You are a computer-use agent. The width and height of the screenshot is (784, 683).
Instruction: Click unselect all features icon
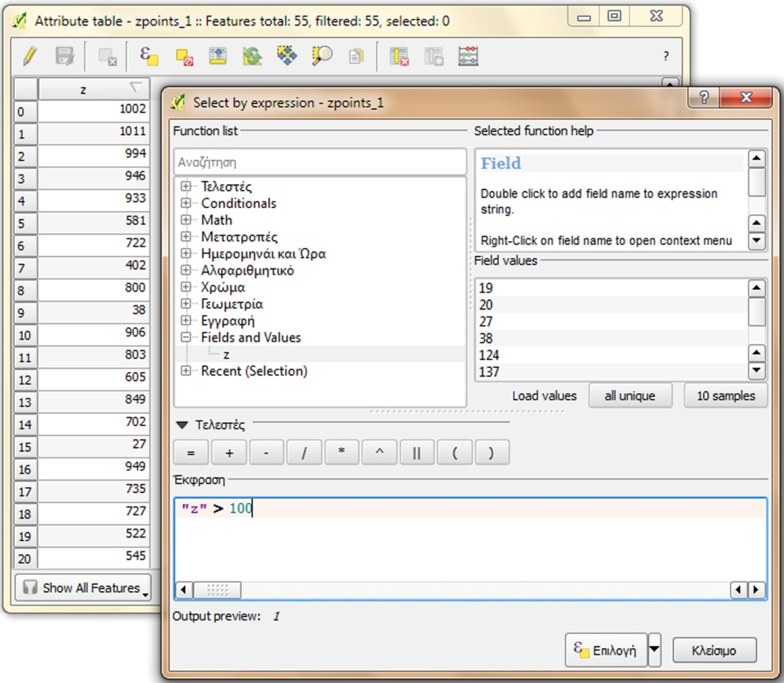tap(184, 56)
